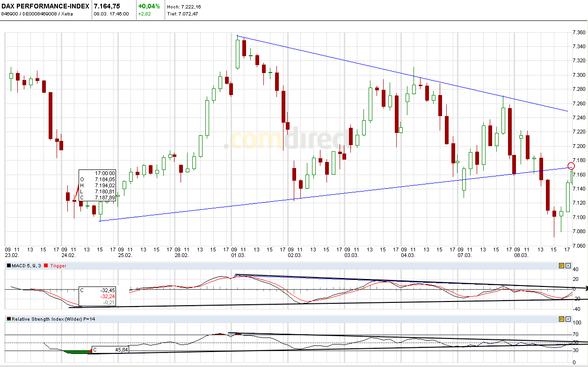
Task: Click the red circle marker on the trendline
Action: [571, 166]
